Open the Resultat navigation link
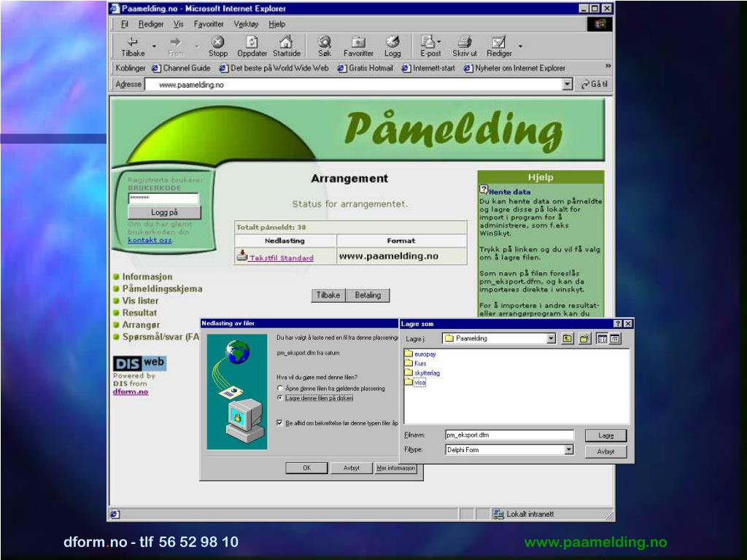747x560 pixels. [x=139, y=313]
